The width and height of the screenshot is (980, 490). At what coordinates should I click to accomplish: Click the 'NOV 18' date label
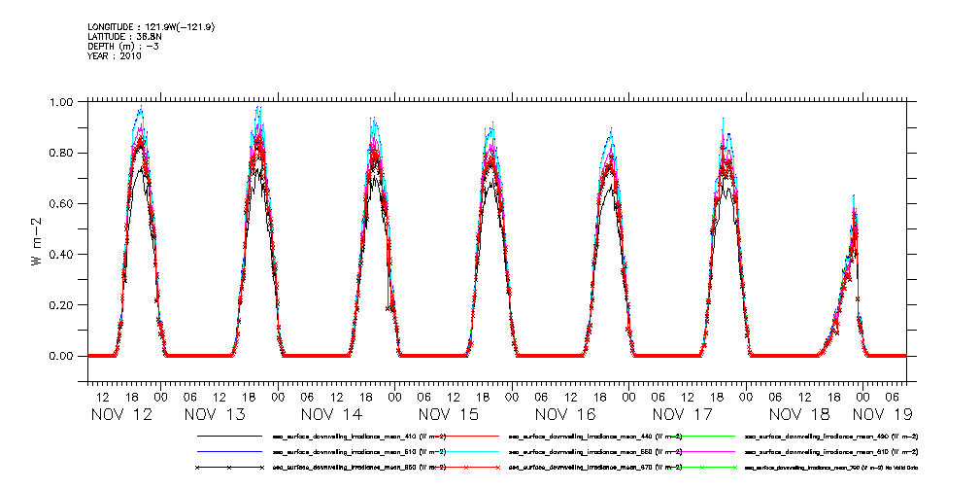point(800,413)
